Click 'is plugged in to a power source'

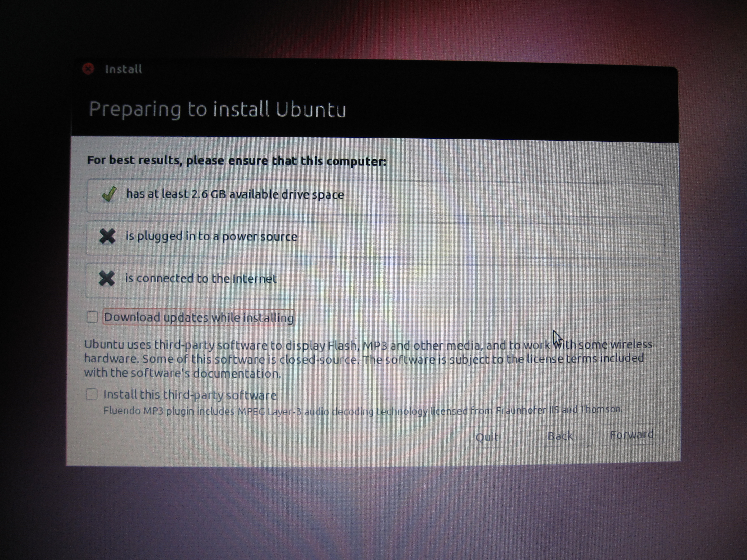[x=211, y=236]
